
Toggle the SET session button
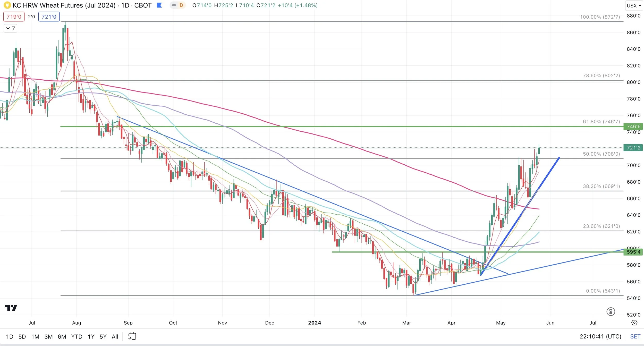(x=635, y=336)
